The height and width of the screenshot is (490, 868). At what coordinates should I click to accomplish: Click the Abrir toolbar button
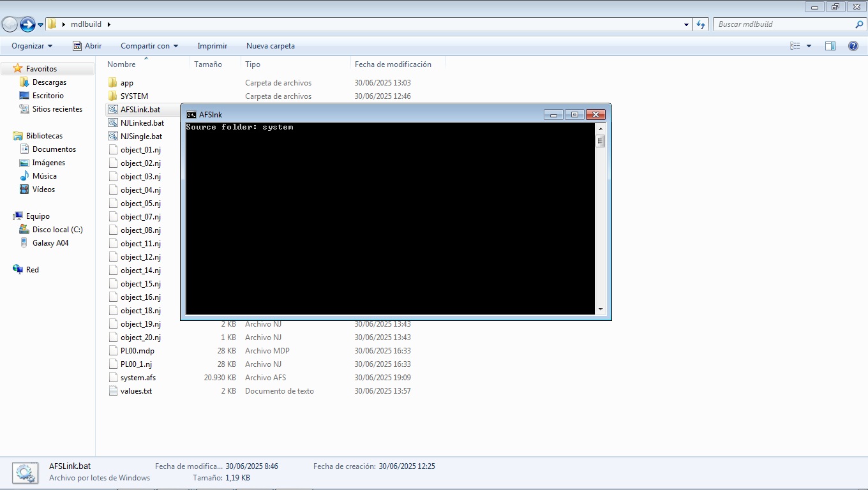click(x=87, y=46)
